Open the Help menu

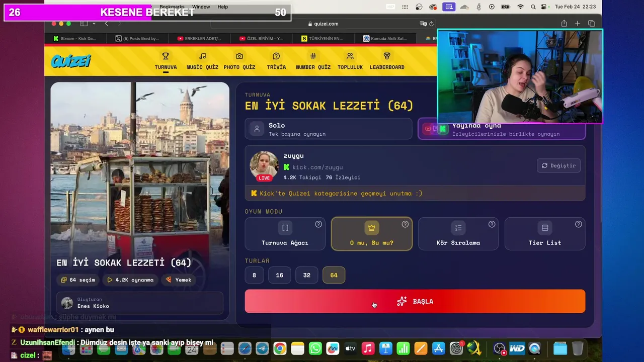(x=223, y=7)
